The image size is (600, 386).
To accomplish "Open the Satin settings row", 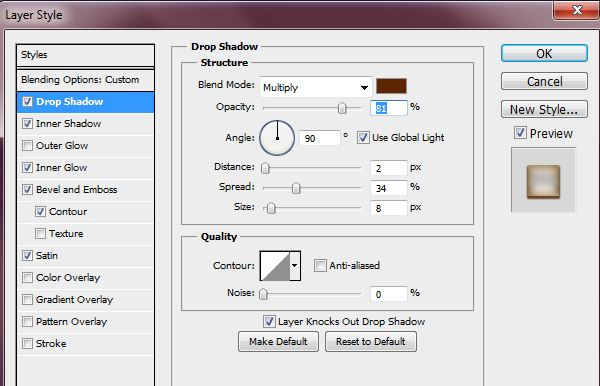I will (x=86, y=256).
